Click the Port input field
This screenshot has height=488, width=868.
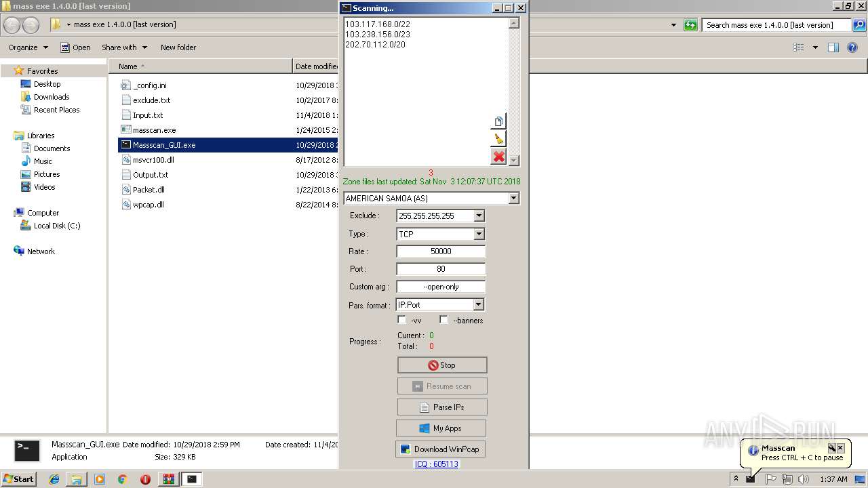pyautogui.click(x=441, y=269)
